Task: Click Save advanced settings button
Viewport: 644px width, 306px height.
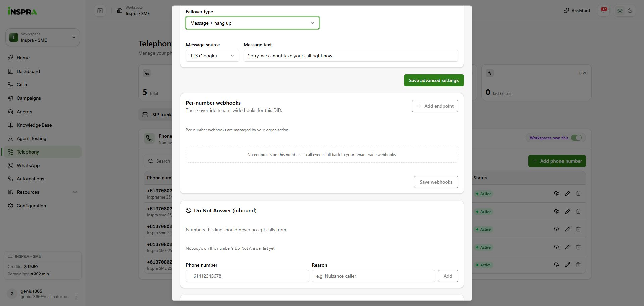Action: (434, 80)
